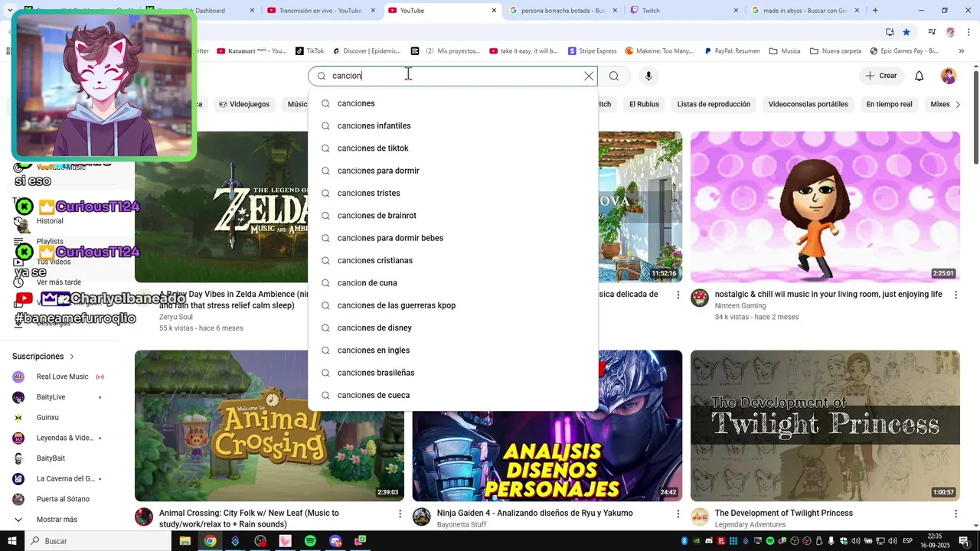
Task: Show more filter chips with the right arrow
Action: (x=957, y=104)
